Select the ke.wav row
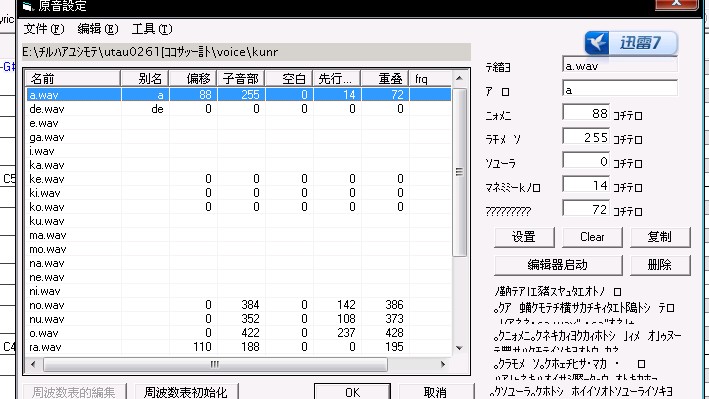Screen dimensions: 709x399 click(x=239, y=179)
